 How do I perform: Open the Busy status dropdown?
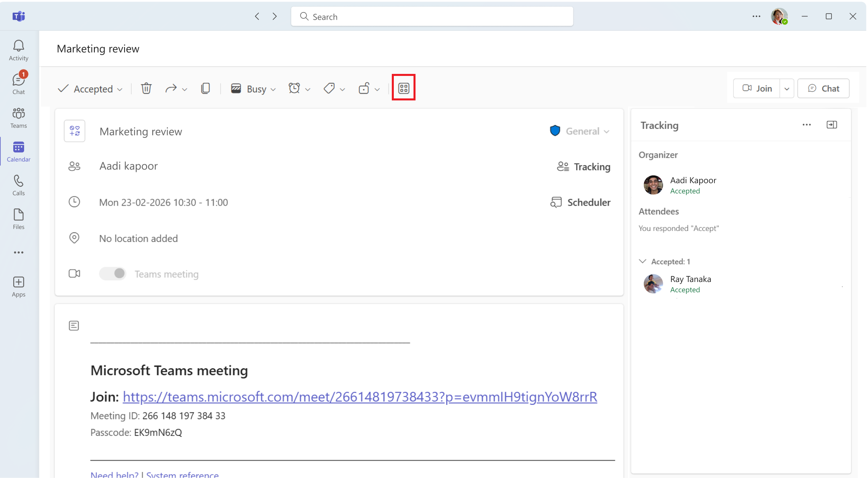point(254,89)
